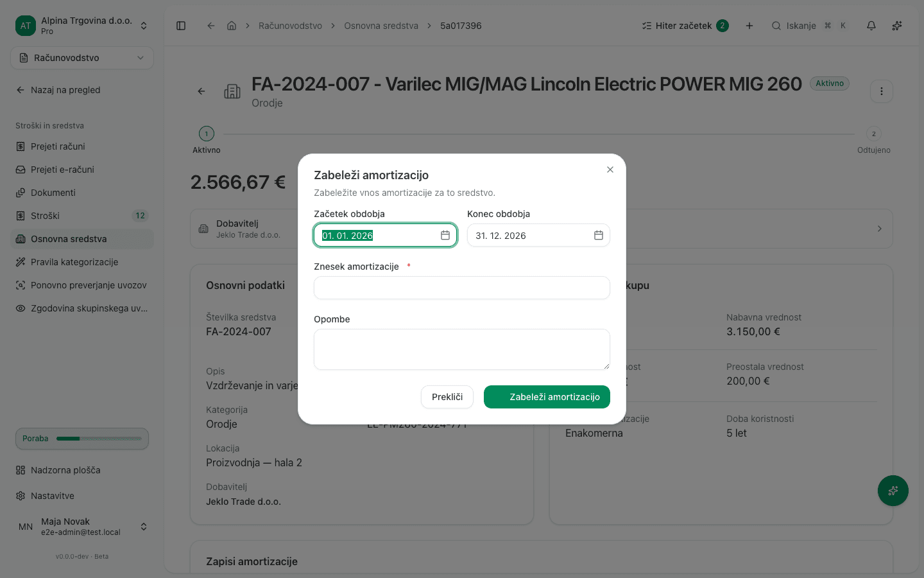The width and height of the screenshot is (924, 578).
Task: Open Zgodovina skupinskega uvoza in sidebar
Action: [x=82, y=308]
